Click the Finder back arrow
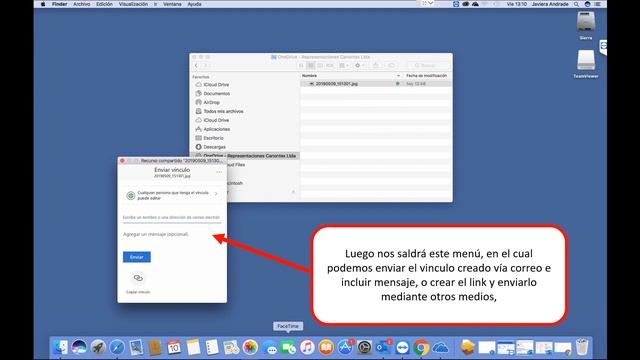The height and width of the screenshot is (360, 640). click(196, 66)
